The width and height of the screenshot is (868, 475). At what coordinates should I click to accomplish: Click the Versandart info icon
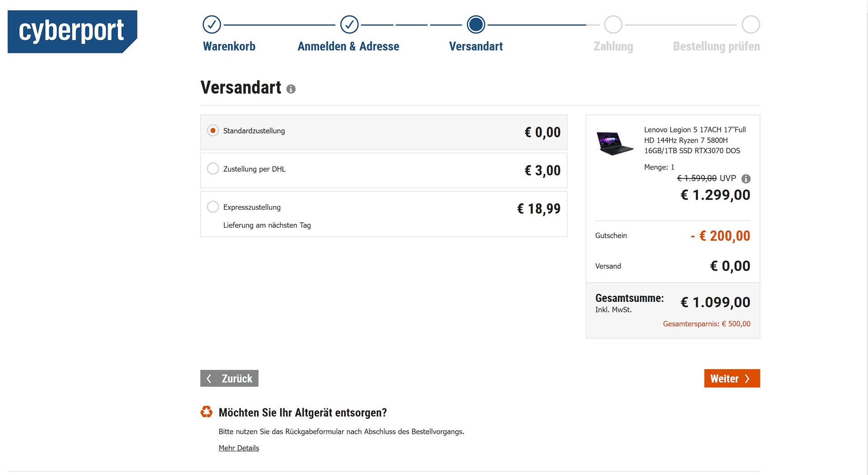pos(291,89)
